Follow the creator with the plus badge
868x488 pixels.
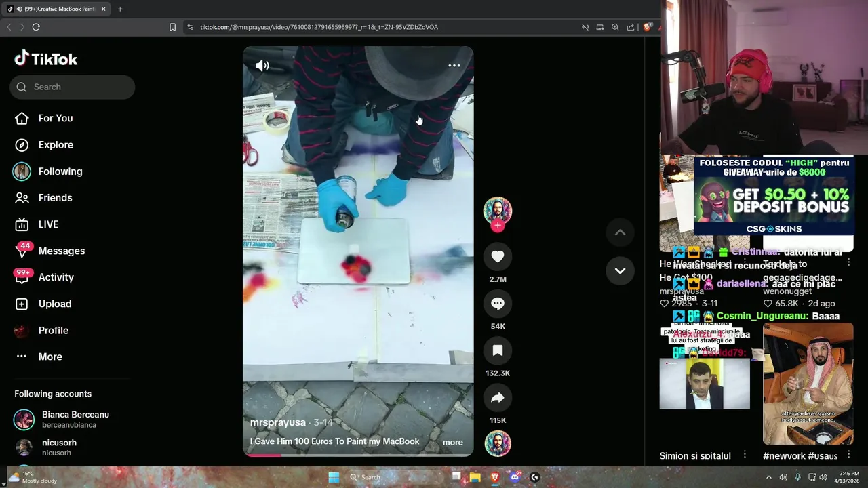(x=498, y=226)
